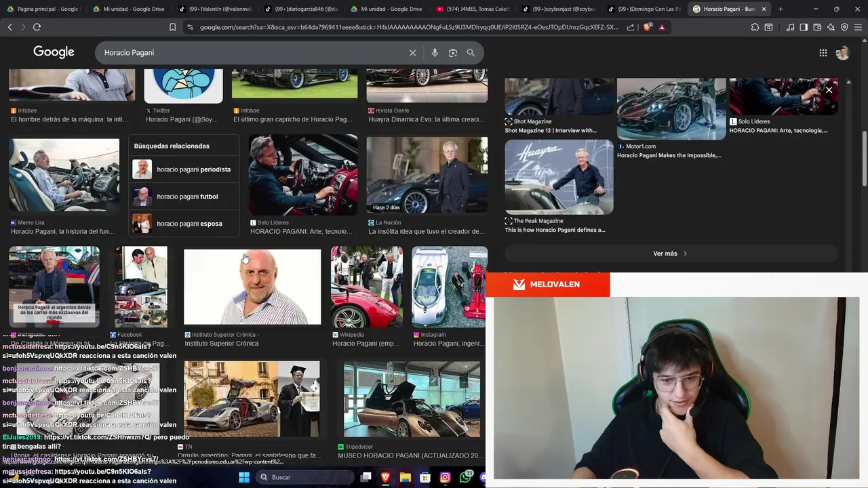Open the Instituto Superior Crónica portrait image

[252, 287]
